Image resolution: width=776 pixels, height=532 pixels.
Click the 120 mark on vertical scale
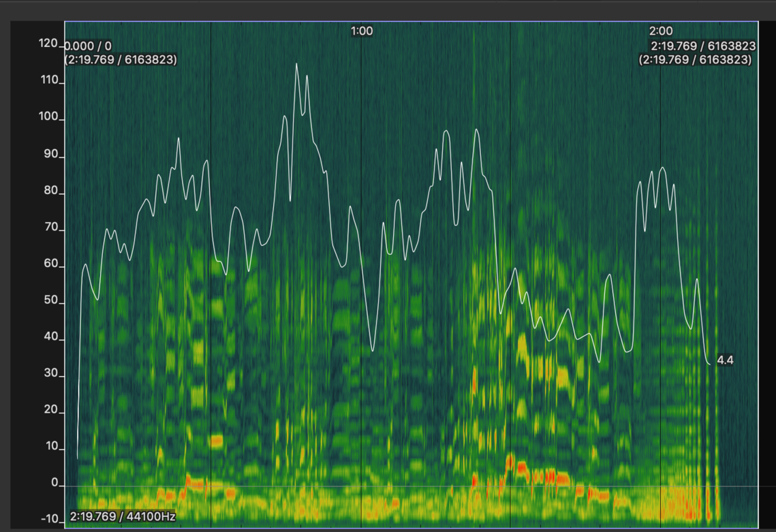[48, 44]
